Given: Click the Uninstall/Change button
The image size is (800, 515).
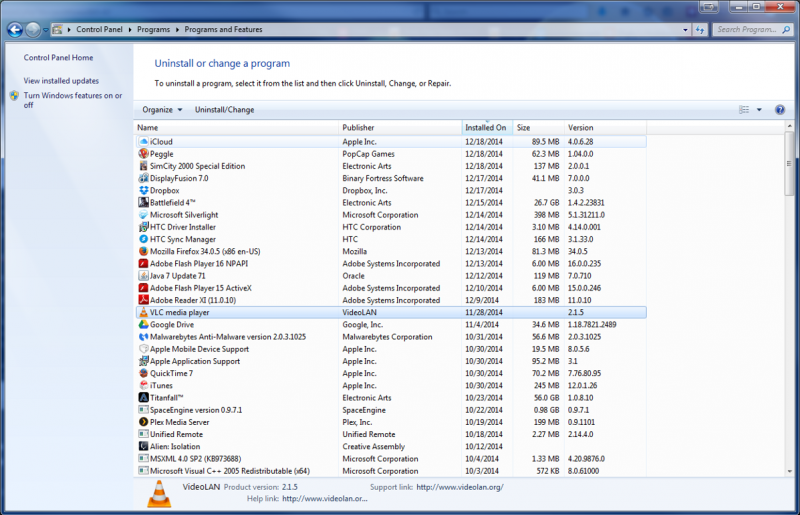Looking at the screenshot, I should coord(224,110).
